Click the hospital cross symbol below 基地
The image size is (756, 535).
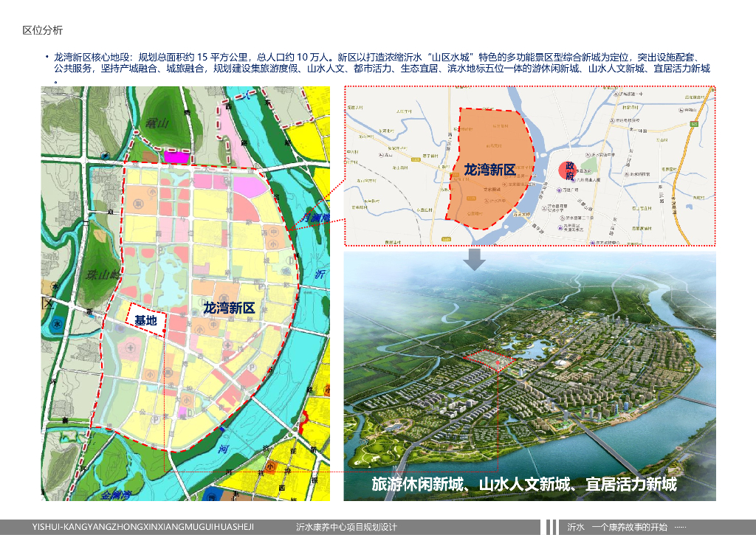click(131, 348)
